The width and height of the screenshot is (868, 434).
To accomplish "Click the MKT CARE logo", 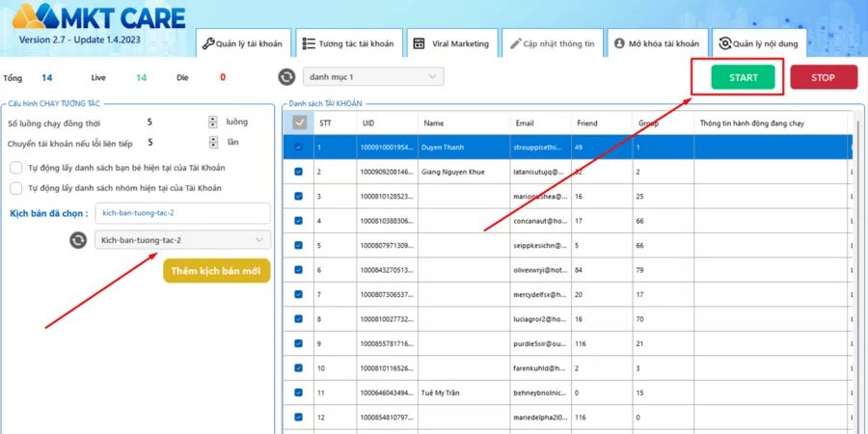I will (98, 17).
